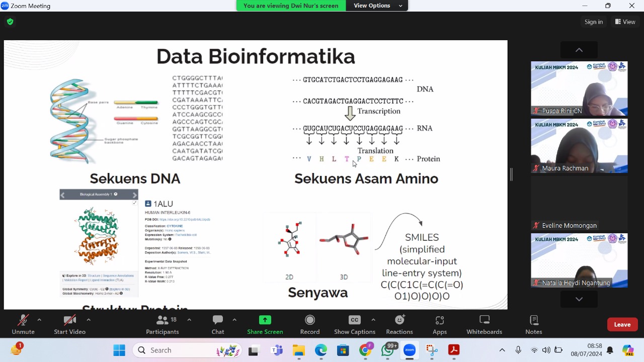644x362 pixels.
Task: Leave the meeting
Action: point(622,325)
